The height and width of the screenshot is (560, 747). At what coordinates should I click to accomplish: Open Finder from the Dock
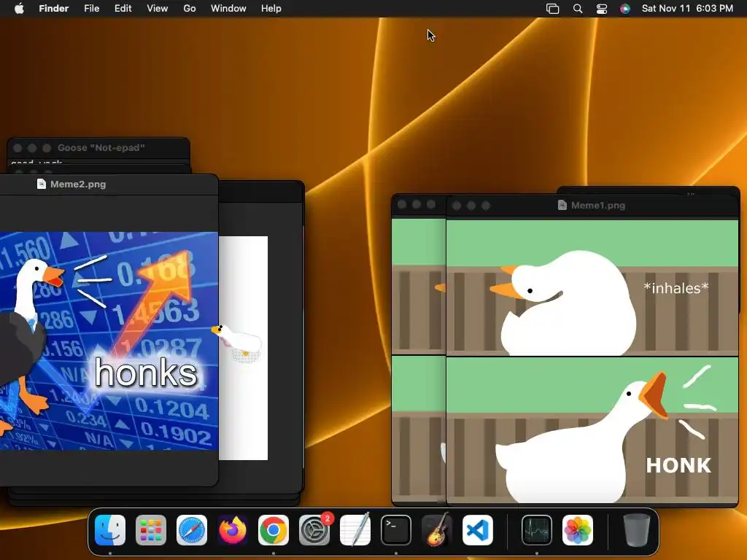(x=110, y=530)
